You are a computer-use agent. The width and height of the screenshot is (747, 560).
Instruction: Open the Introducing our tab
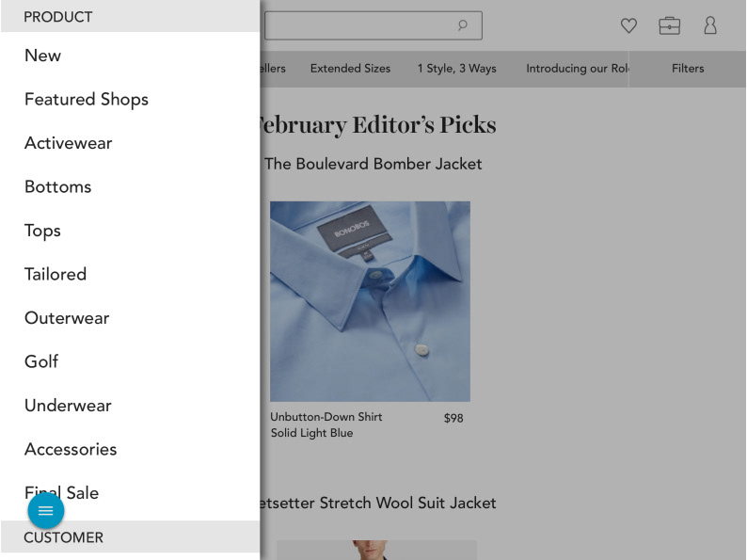[x=577, y=68]
